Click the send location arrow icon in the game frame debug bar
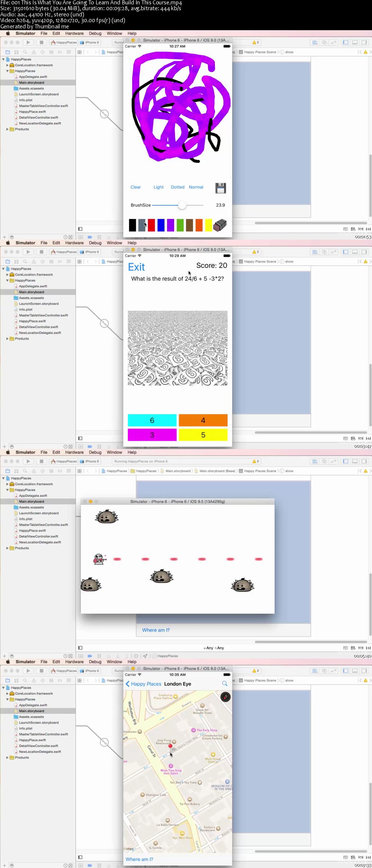This screenshot has height=868, width=372. point(145,656)
